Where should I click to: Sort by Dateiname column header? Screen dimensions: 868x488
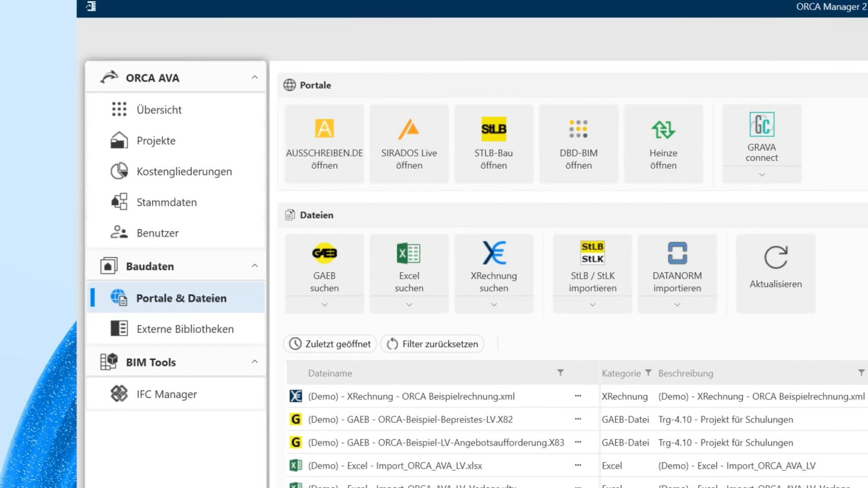(x=330, y=373)
